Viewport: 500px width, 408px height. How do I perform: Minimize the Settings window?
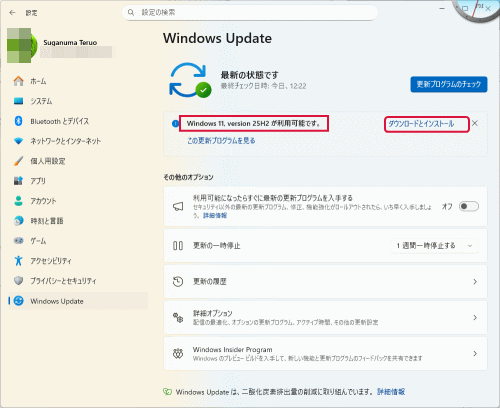[442, 8]
